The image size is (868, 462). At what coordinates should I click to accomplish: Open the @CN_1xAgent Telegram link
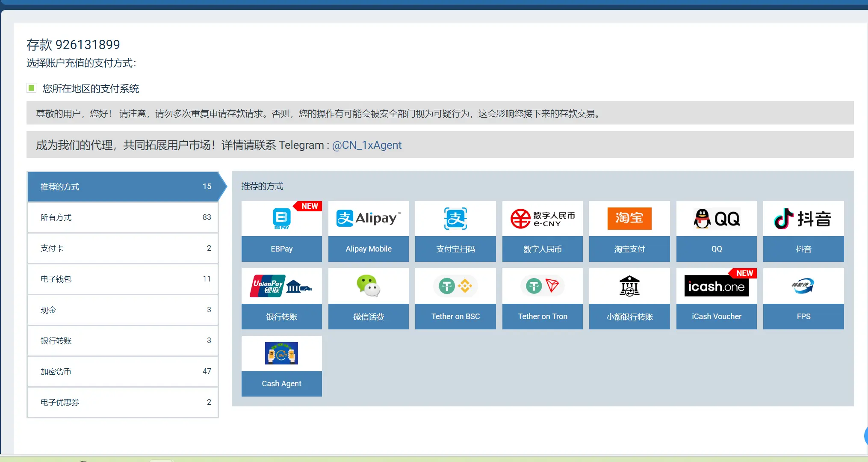(366, 145)
